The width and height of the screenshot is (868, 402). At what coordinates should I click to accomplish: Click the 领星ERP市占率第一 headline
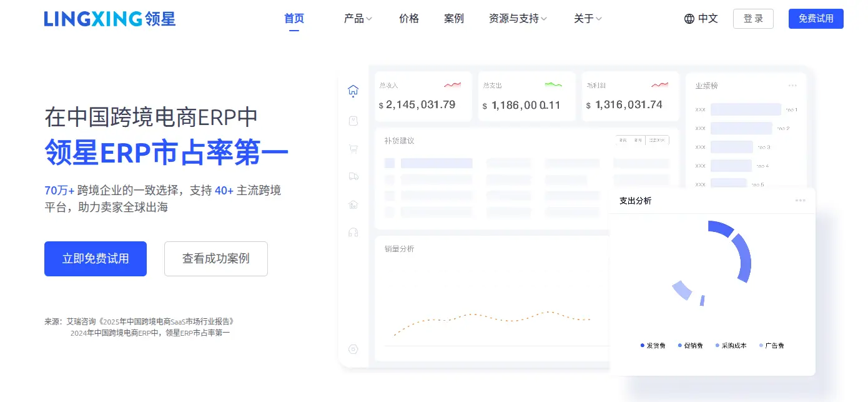tap(167, 152)
